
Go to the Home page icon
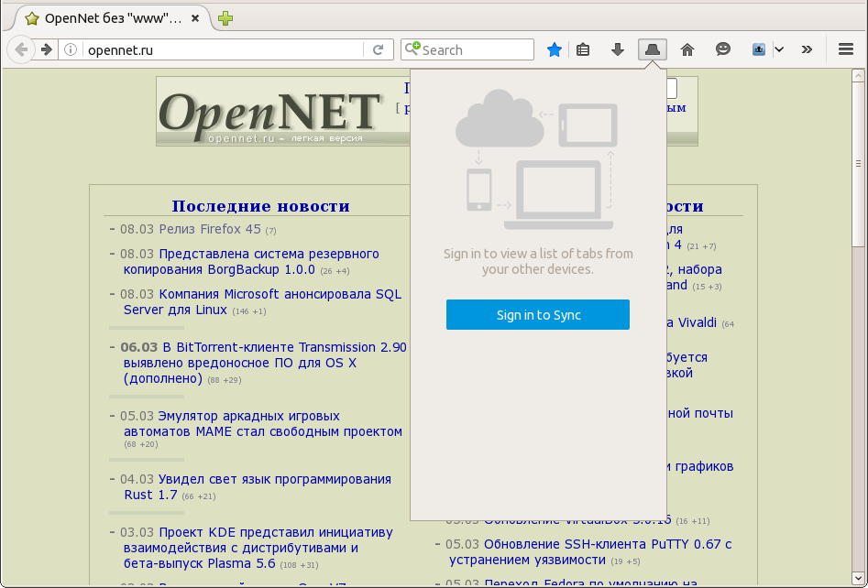click(x=687, y=50)
